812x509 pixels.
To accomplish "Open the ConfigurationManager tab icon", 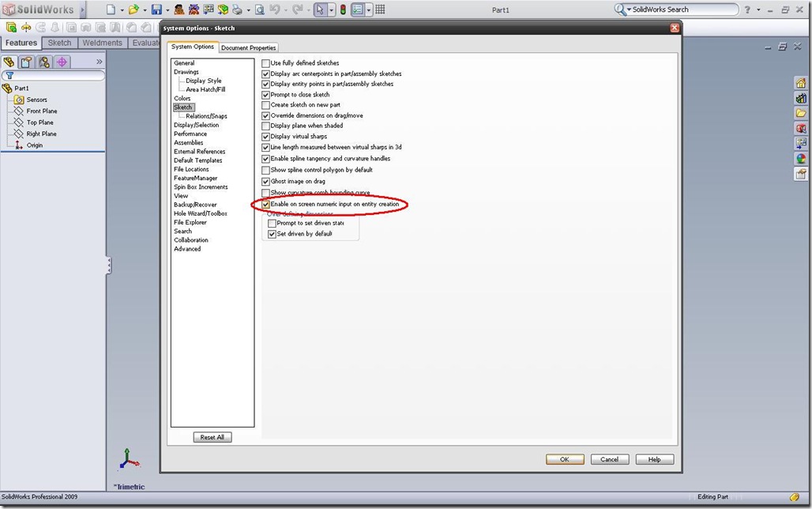I will [x=44, y=62].
